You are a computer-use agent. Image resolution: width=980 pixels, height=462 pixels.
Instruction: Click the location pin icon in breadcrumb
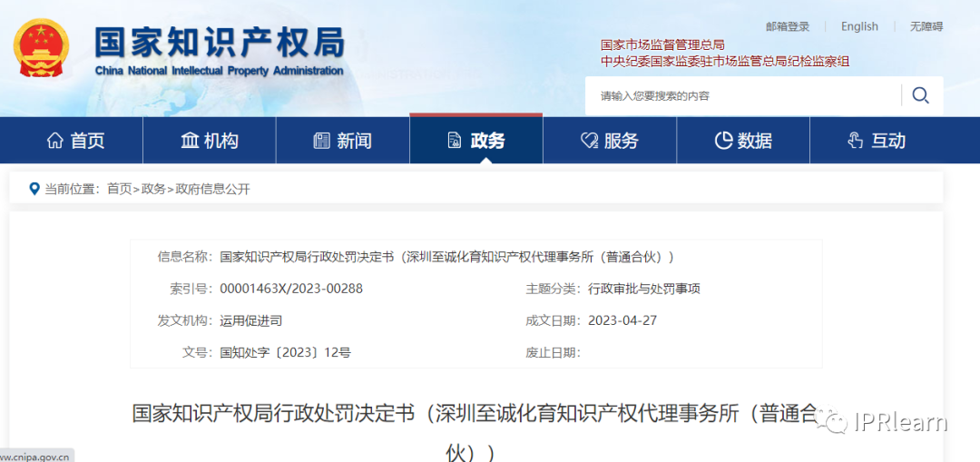click(35, 189)
